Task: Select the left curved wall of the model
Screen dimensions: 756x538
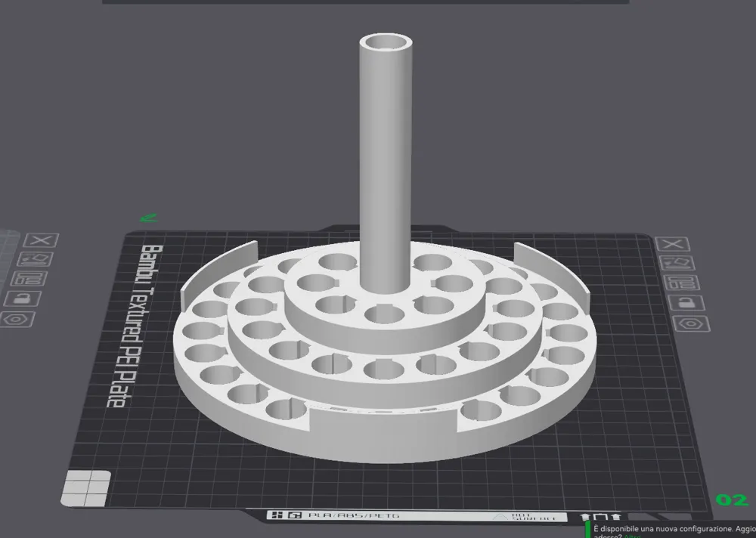Action: [x=218, y=274]
